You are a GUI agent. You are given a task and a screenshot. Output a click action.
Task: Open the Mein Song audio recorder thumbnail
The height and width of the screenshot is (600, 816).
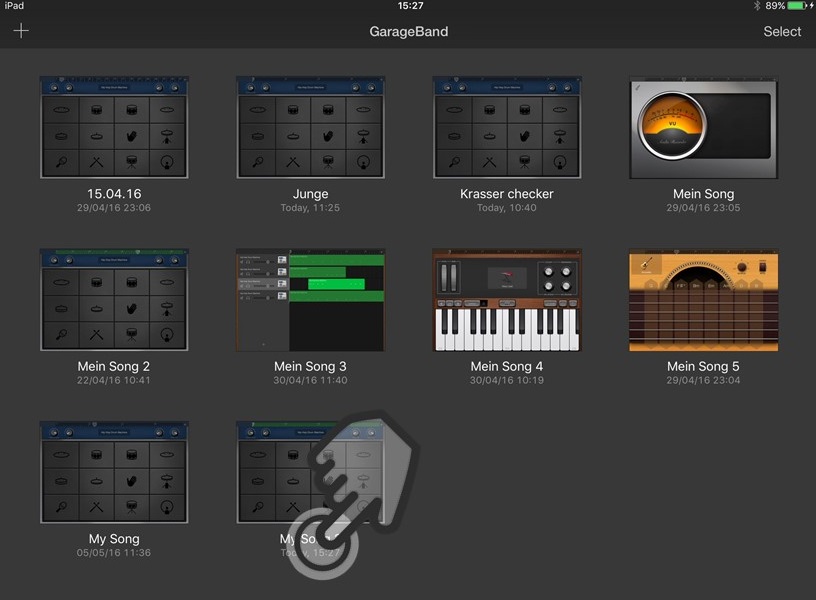[x=704, y=127]
